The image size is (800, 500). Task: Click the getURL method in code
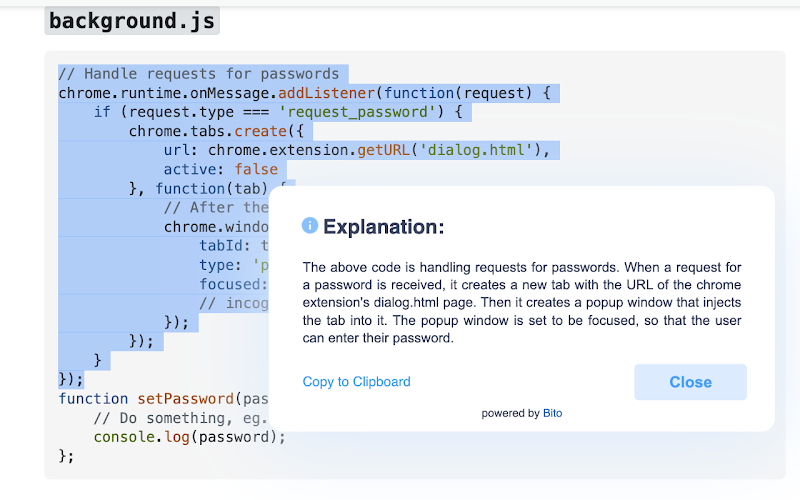click(383, 151)
